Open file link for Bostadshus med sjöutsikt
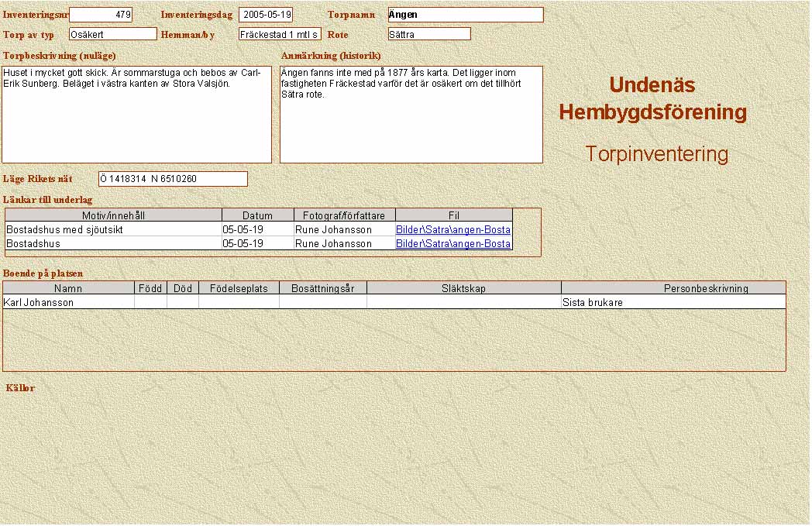The height and width of the screenshot is (526, 812). (x=453, y=230)
